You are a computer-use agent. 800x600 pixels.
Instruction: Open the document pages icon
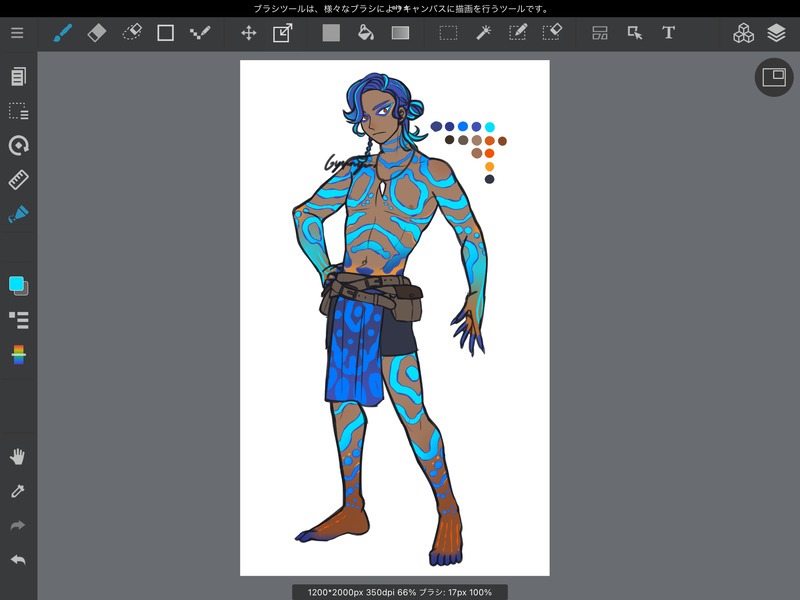(x=18, y=77)
